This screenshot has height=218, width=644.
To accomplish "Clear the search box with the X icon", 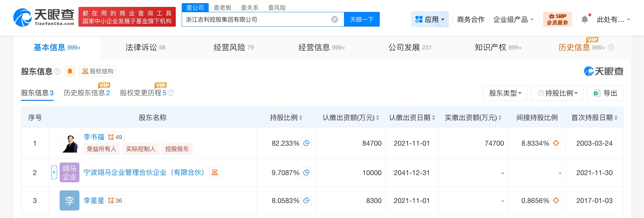I will tap(335, 19).
